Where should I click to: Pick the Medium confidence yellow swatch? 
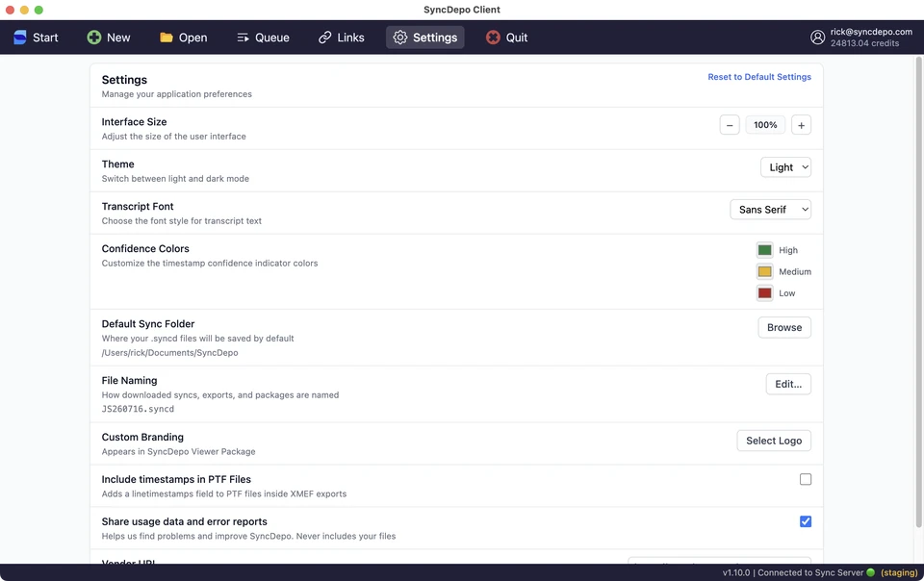[x=764, y=271]
